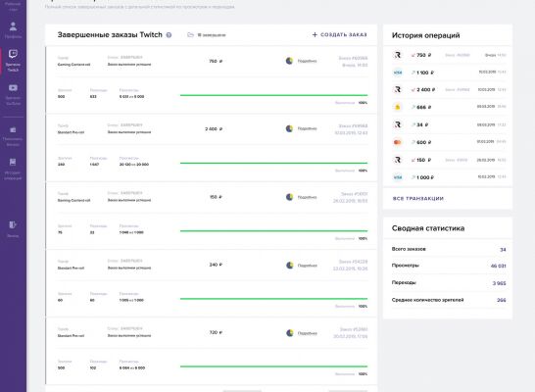Click yellow wallet icon in 666 ₽ operation row
Screen dimensions: 535x392
[x=398, y=107]
